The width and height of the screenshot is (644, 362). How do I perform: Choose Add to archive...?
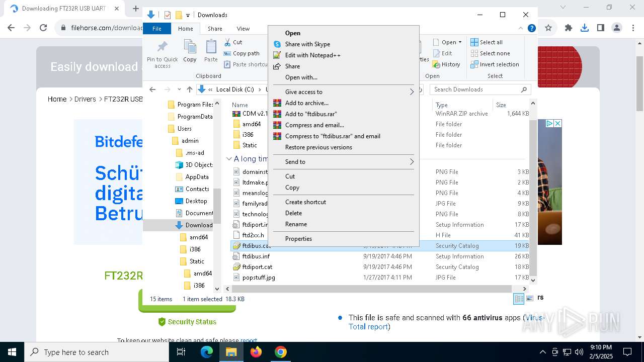344,103
